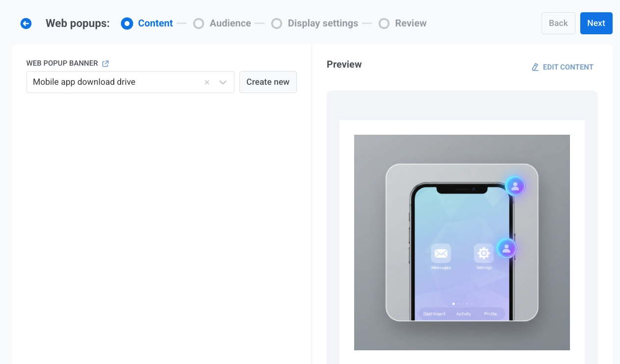The image size is (620, 364).
Task: Go to the Content step label
Action: coord(155,23)
